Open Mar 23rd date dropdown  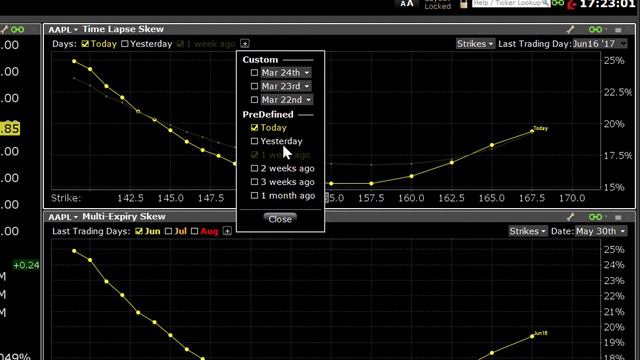tap(286, 86)
